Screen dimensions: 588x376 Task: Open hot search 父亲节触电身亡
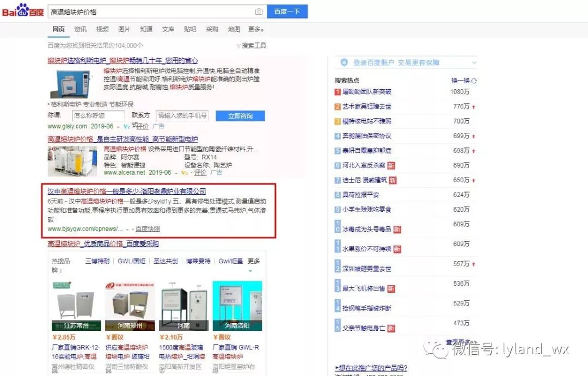click(x=364, y=328)
